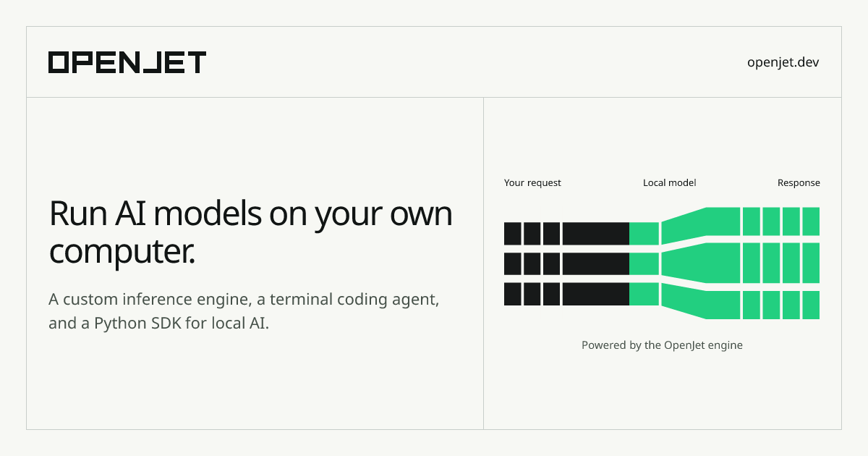This screenshot has width=868, height=456.
Task: Select the headline "Run AI models on your own computer."
Action: [x=251, y=232]
